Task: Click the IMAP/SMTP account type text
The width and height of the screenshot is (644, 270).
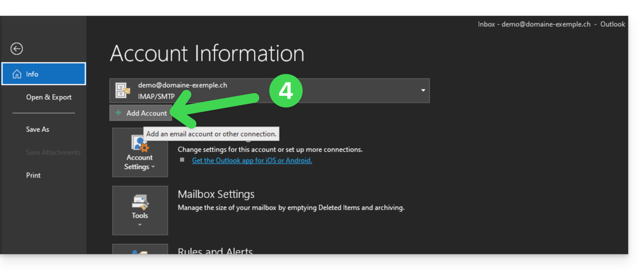Action: (x=156, y=96)
